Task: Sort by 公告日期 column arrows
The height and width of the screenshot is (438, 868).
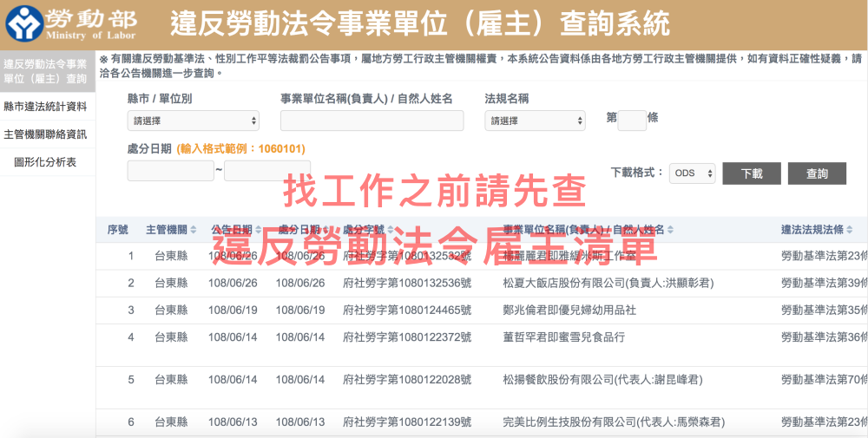Action: pos(259,230)
